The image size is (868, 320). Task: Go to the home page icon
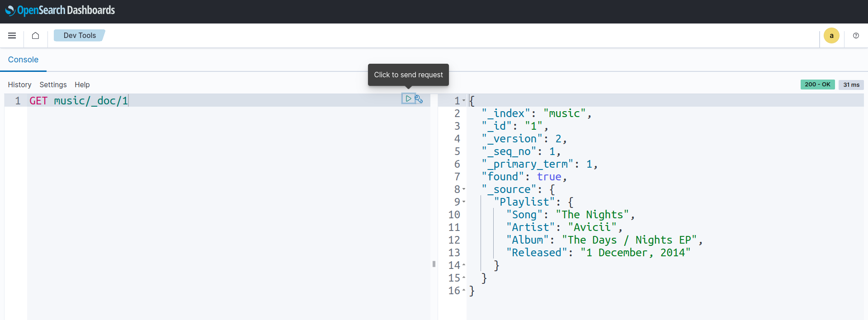(x=35, y=36)
